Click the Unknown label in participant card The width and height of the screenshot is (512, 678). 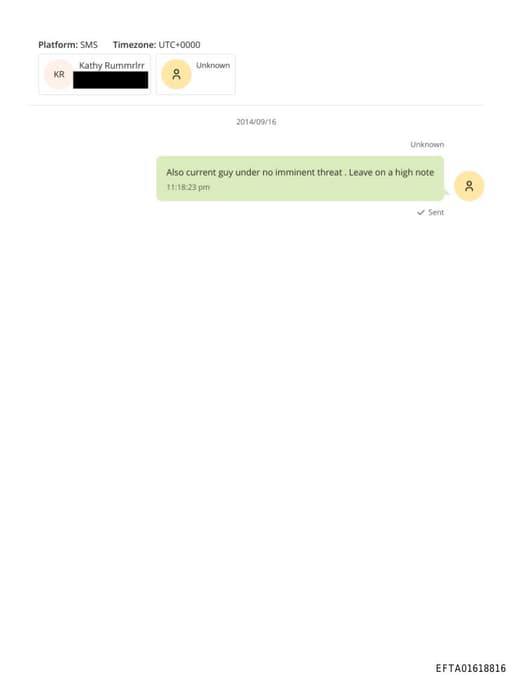click(213, 65)
